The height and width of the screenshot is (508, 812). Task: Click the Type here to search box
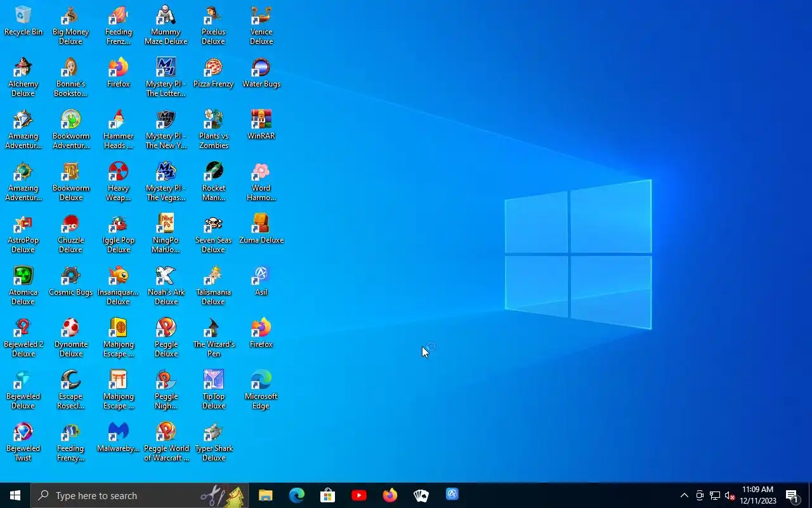click(x=140, y=495)
